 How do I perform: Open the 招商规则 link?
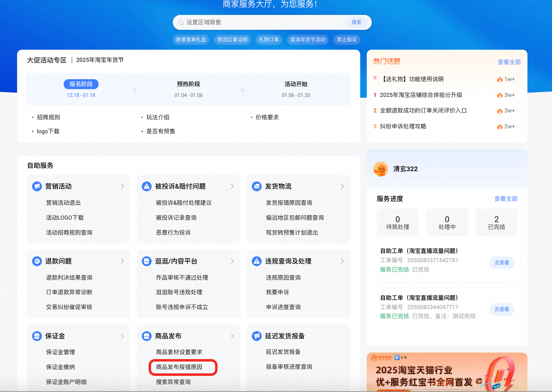coord(48,117)
